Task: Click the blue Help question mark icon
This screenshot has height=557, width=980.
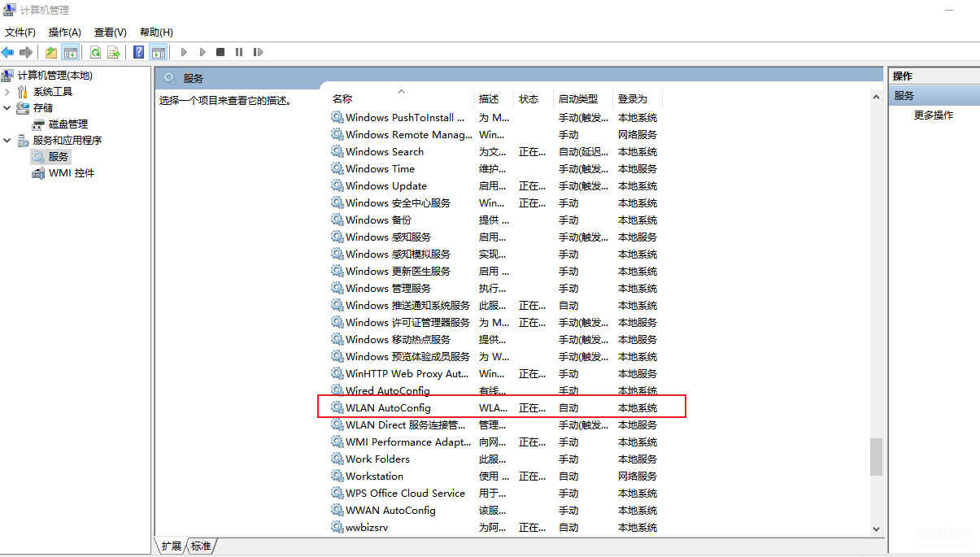Action: pos(139,52)
